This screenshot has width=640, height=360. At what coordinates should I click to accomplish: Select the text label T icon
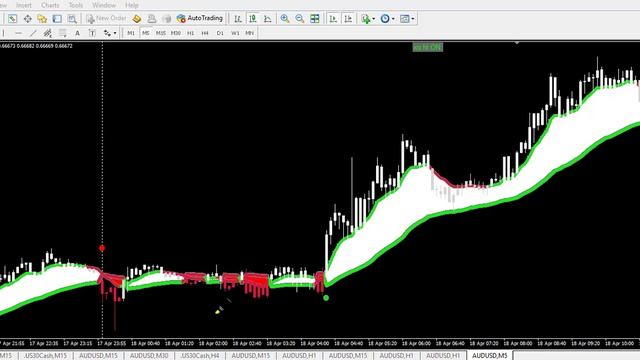92,33
